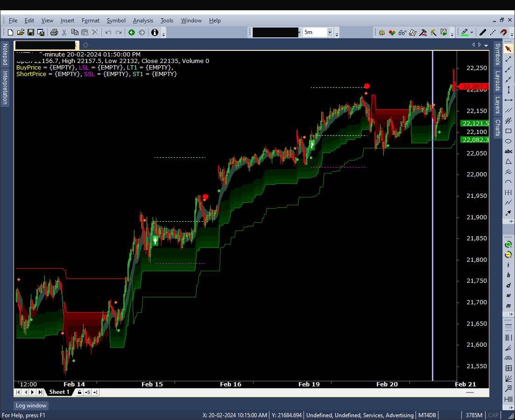Switch to hourly interval 'h' button
515x420 pixels.
tap(508, 275)
